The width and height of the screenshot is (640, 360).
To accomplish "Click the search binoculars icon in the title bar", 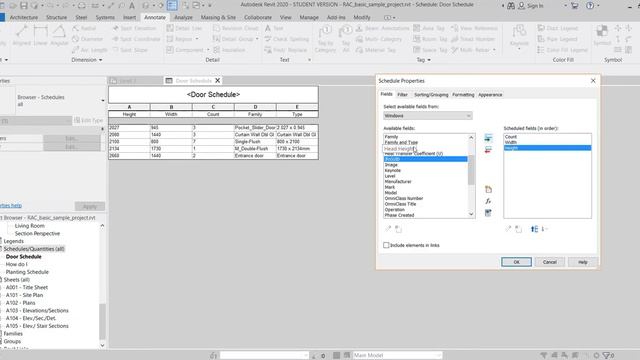I will pos(511,6).
